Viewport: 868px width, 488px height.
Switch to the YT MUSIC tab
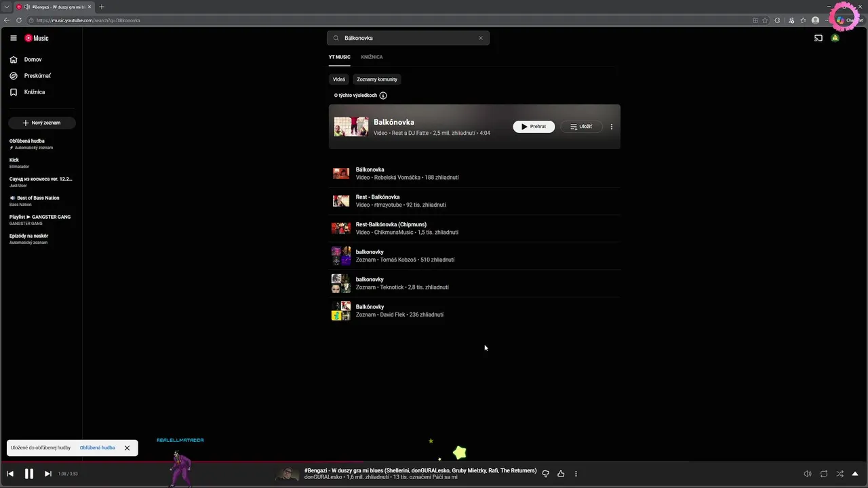[x=340, y=57]
